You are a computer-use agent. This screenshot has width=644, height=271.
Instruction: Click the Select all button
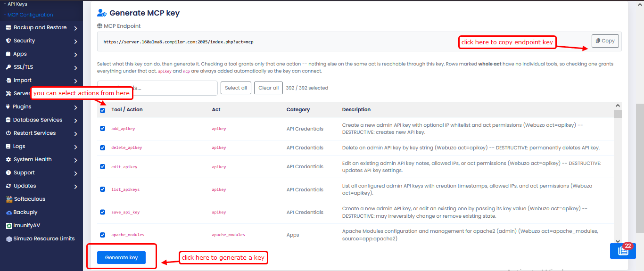pyautogui.click(x=236, y=88)
